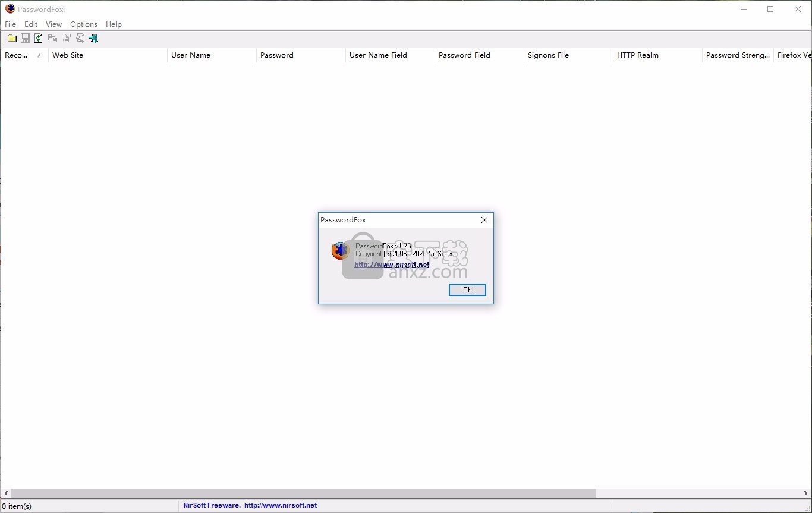
Task: Open the File menu
Action: (x=10, y=24)
